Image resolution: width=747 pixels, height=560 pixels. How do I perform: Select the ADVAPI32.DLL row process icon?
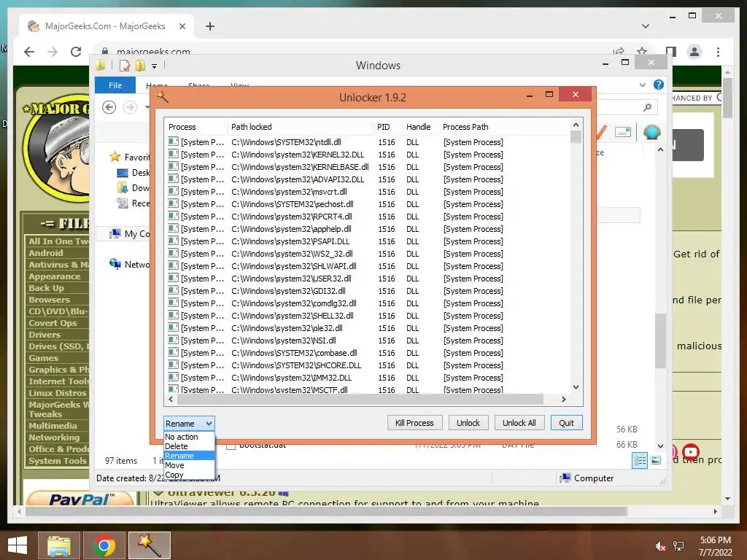pos(173,179)
